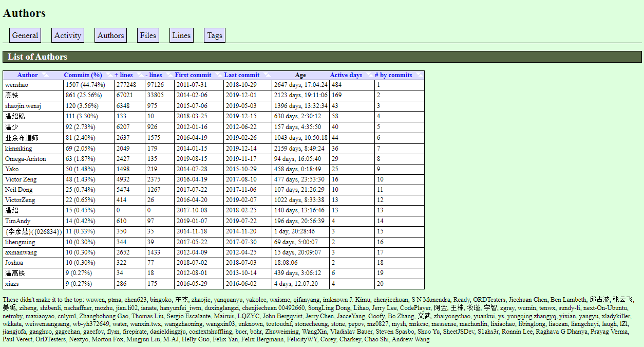Viewport: 644px width, 347px height.
Task: Click the Neil Dong author cell
Action: [x=19, y=190]
